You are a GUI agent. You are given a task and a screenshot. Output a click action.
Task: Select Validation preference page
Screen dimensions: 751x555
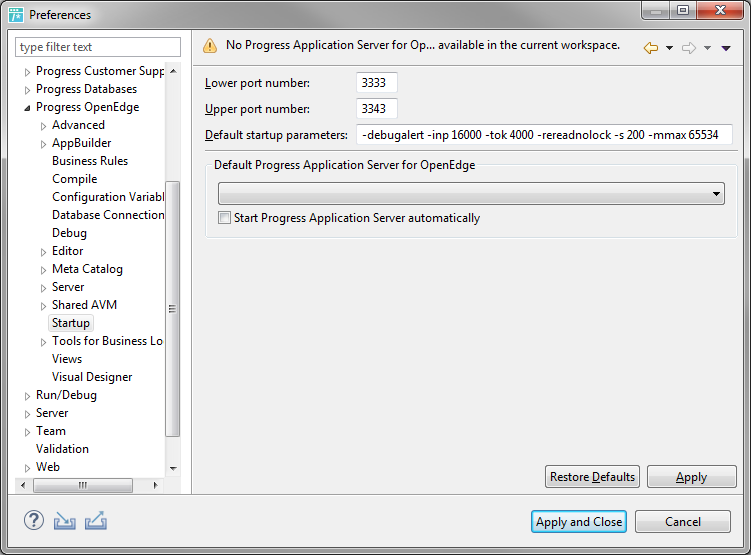click(62, 449)
